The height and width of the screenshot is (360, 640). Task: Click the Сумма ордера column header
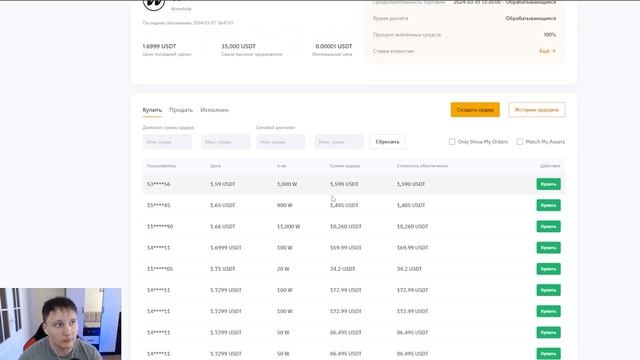tap(344, 166)
